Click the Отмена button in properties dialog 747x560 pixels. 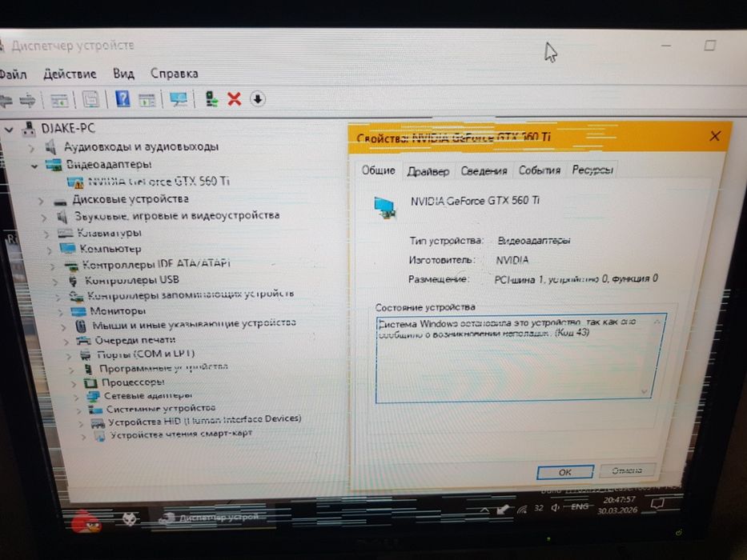[x=627, y=470]
